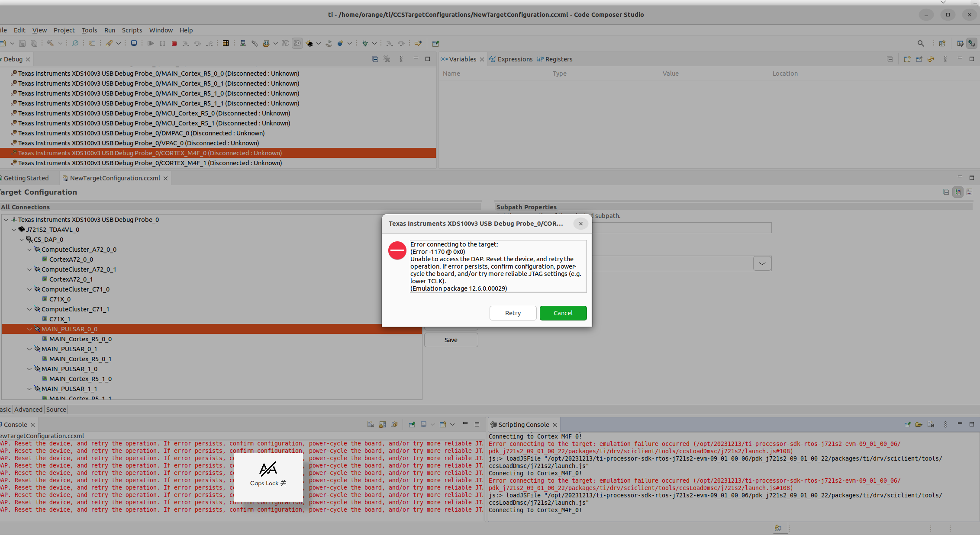Screen dimensions: 980x535
Task: Collapse the MAIN_PULSAR_0_0 tree node
Action: pos(29,329)
